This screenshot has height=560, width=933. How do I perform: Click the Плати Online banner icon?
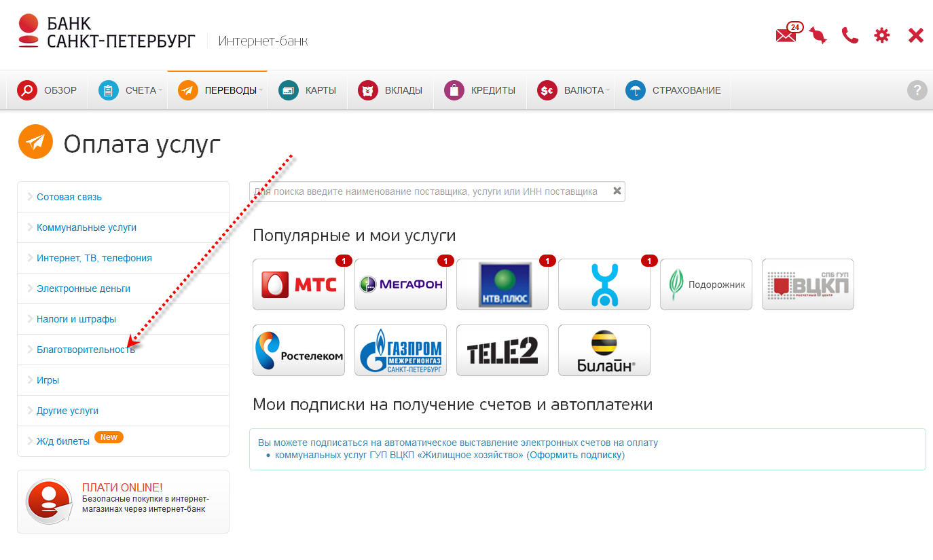(49, 502)
